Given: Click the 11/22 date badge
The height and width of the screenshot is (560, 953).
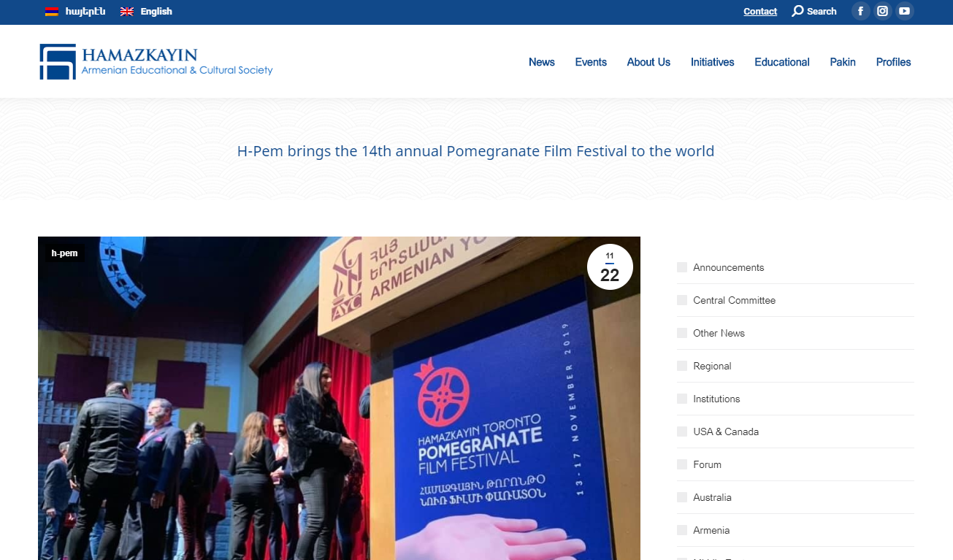Looking at the screenshot, I should (x=610, y=267).
